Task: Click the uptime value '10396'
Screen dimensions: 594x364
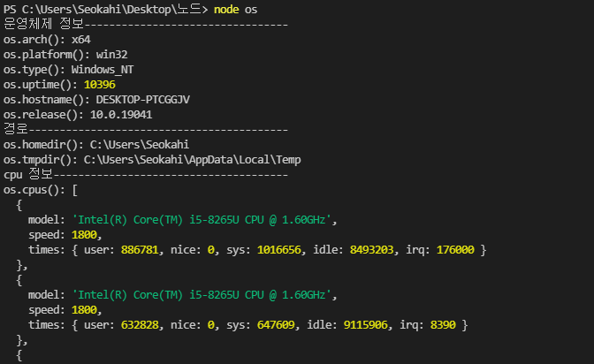Action: [x=100, y=85]
